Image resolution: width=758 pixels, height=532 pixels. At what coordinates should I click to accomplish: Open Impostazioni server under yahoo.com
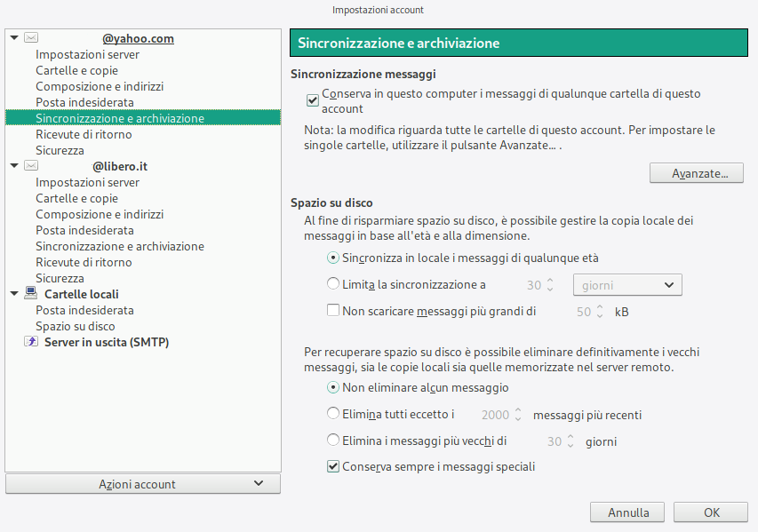(x=87, y=54)
